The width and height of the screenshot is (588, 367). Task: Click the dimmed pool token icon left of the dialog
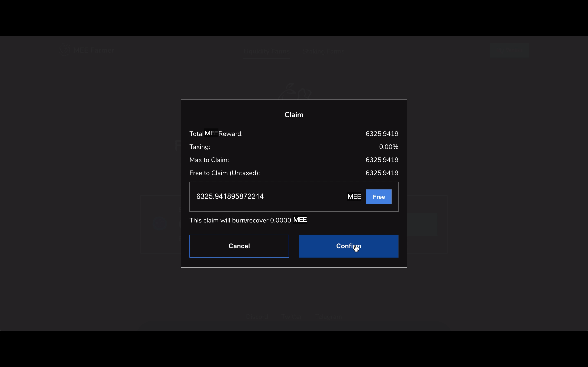pos(160,223)
